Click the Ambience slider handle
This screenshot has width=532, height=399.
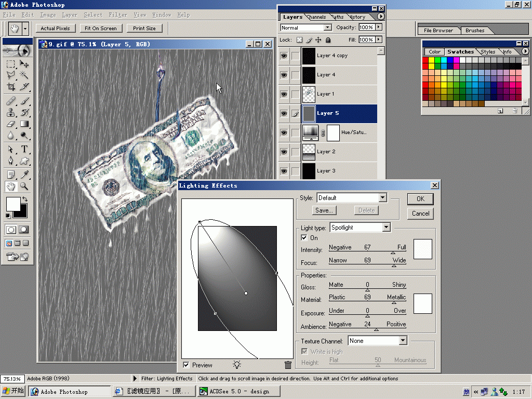(x=376, y=329)
